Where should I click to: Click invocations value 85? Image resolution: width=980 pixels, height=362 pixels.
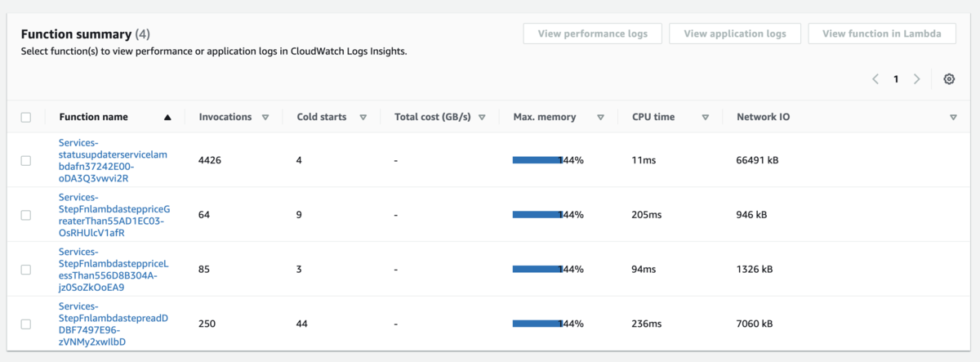pos(204,270)
